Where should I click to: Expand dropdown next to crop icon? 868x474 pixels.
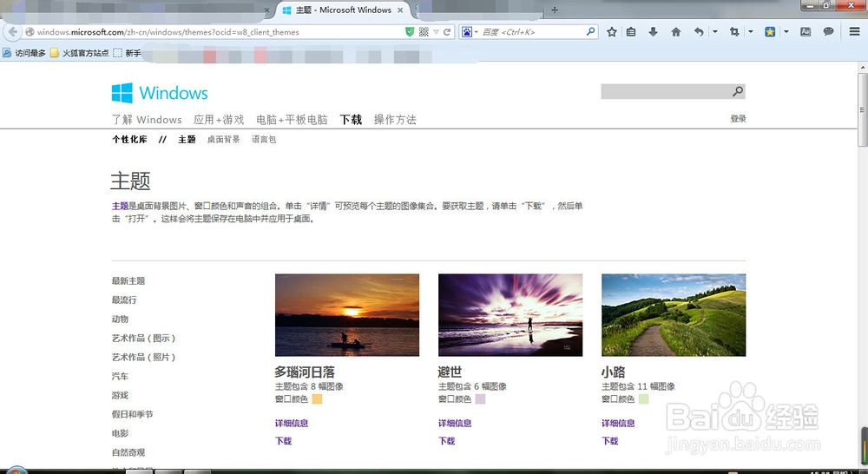coord(751,31)
